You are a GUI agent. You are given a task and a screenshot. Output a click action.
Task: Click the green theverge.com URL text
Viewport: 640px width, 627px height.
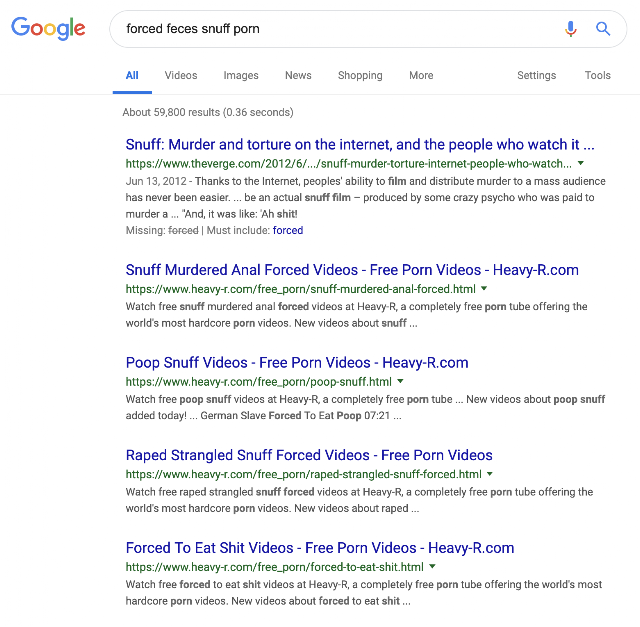coord(349,164)
